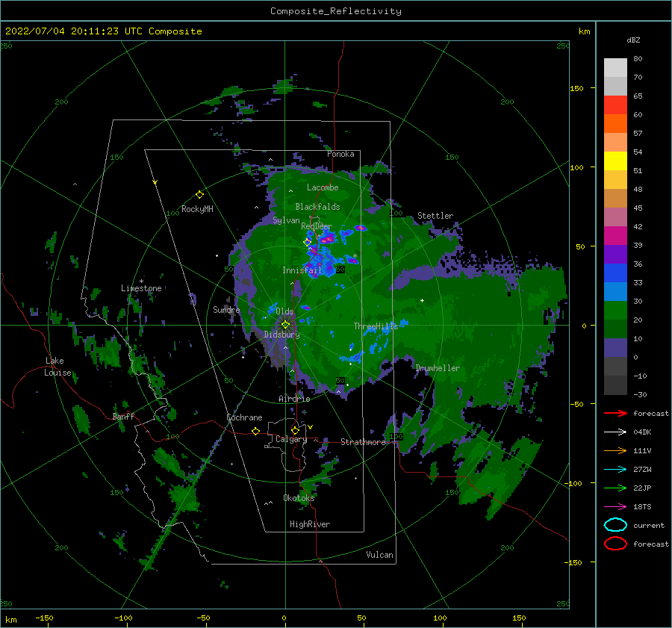Click the red forecast arrow in legend
Screen dimensions: 672x628
click(x=615, y=413)
